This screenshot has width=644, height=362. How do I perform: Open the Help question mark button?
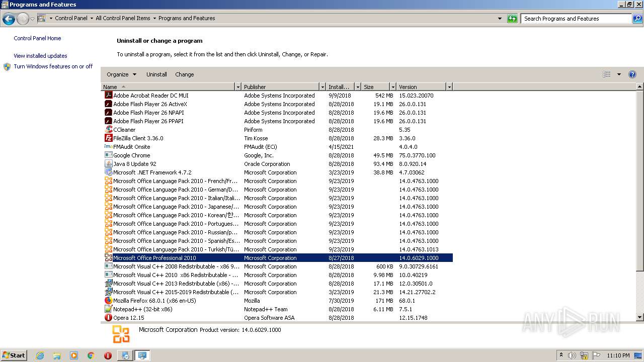pos(632,74)
